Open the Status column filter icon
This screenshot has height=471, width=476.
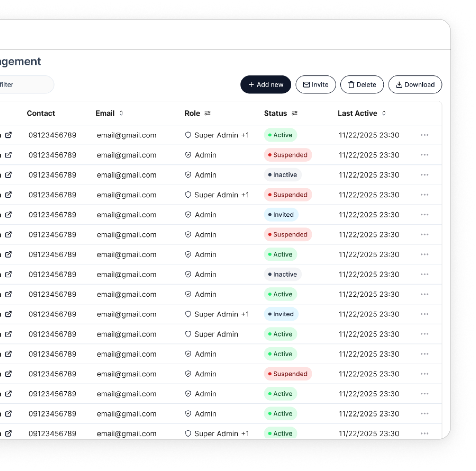[294, 113]
